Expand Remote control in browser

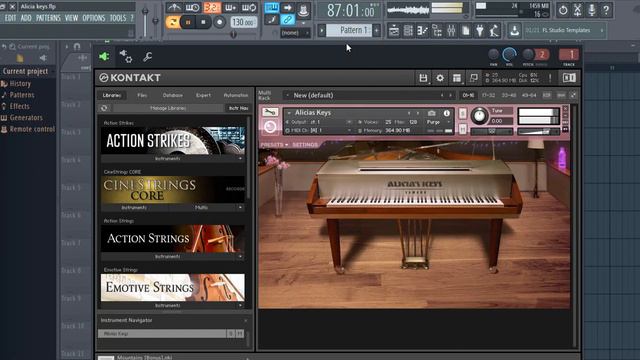tap(32, 129)
